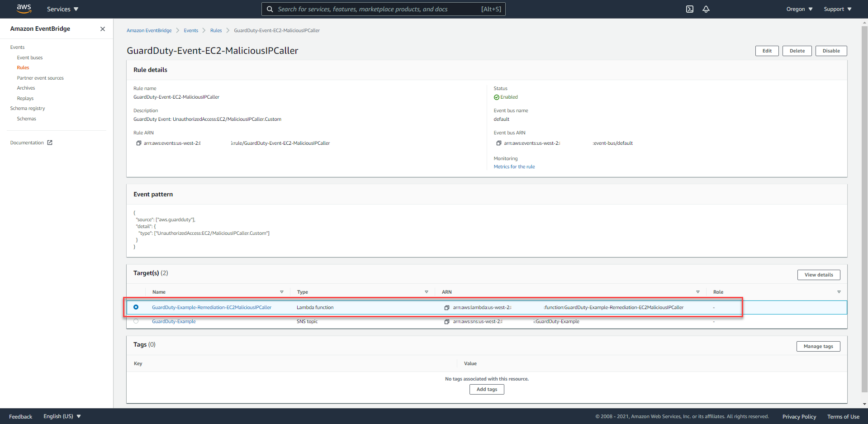Copy the Lambda function target ARN
868x424 pixels.
click(x=447, y=308)
